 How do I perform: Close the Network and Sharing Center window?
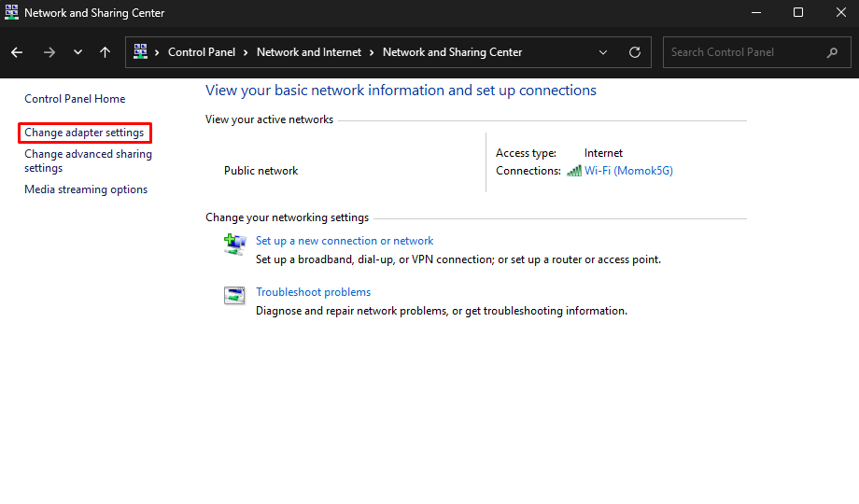click(x=841, y=13)
